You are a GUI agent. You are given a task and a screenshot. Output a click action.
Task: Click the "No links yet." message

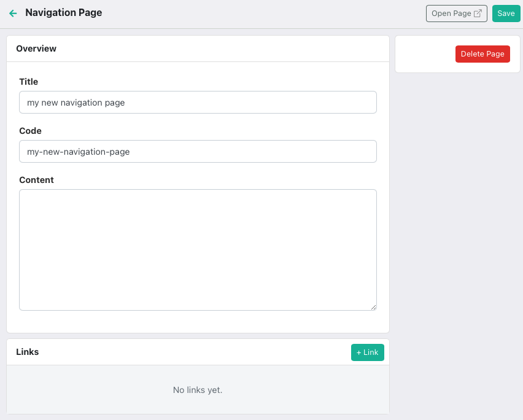(198, 390)
